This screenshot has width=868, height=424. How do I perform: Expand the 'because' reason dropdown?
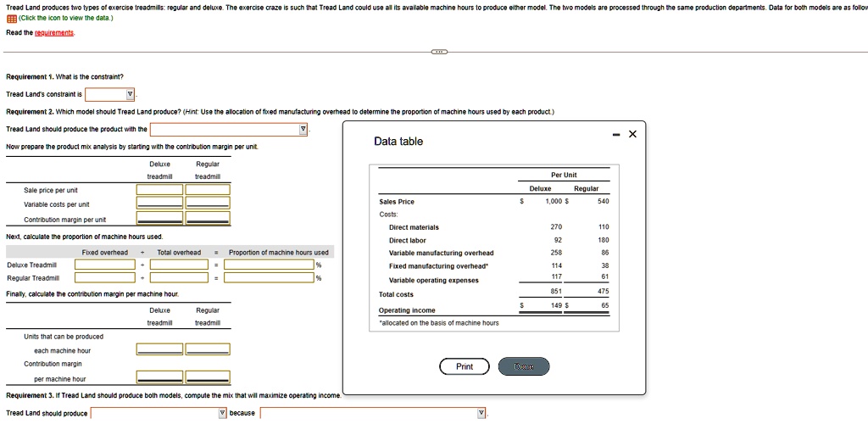481,413
